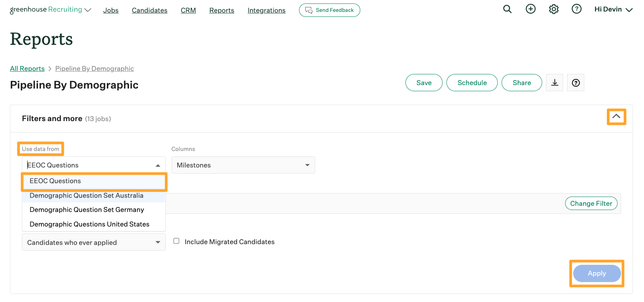Click the Send Feedback button
This screenshot has width=644, height=302.
pos(330,10)
